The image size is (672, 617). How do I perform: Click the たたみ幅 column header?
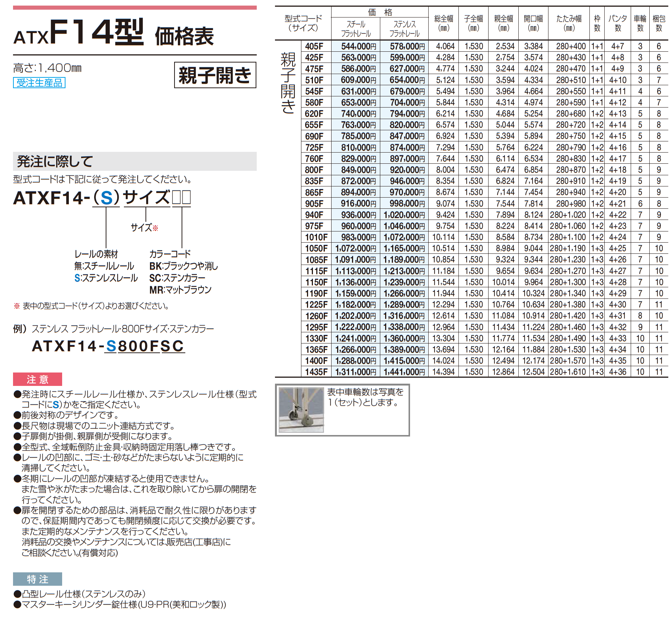pyautogui.click(x=569, y=23)
